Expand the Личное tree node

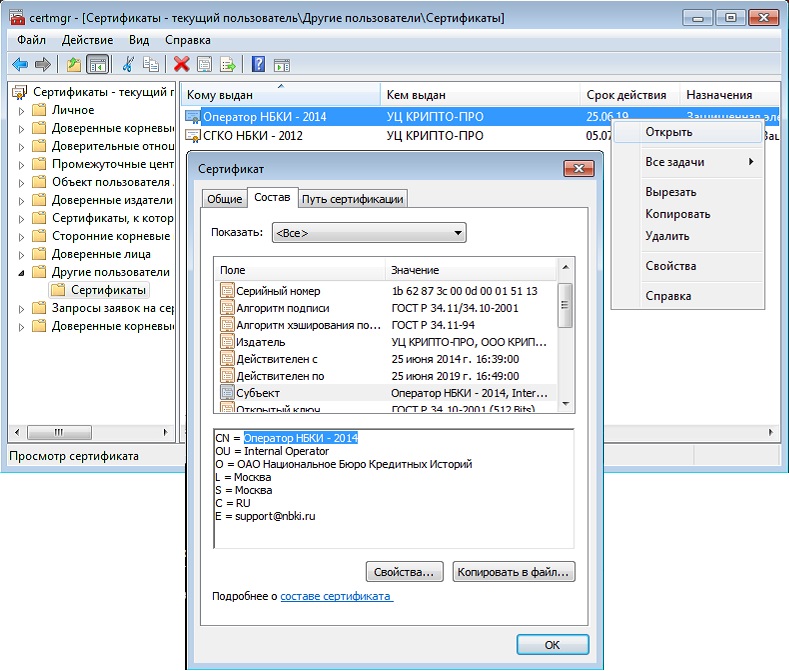(21, 111)
